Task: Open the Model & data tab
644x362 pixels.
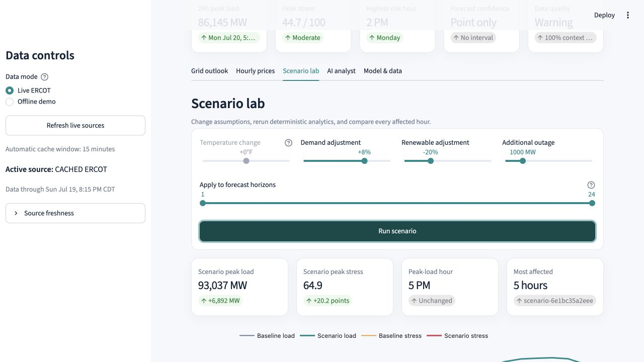Action: coord(383,71)
